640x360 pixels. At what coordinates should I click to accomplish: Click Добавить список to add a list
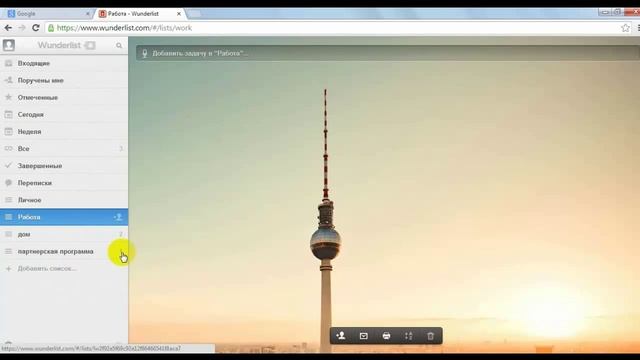point(64,269)
